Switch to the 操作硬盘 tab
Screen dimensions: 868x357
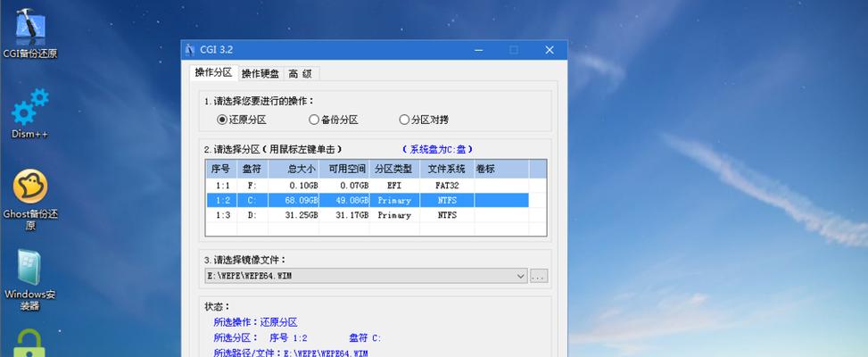[x=260, y=73]
